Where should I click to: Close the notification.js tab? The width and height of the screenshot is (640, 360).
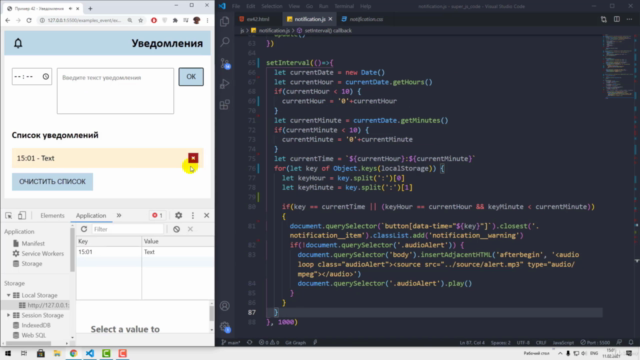tap(330, 19)
